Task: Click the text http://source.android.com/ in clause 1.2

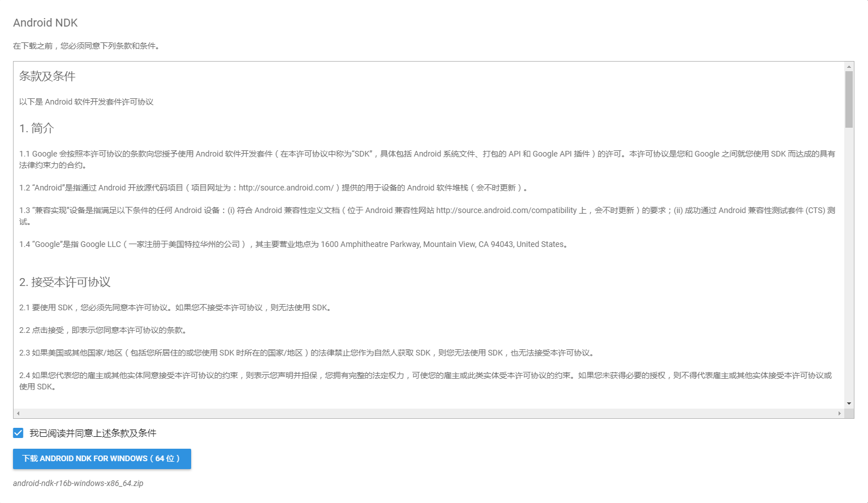Action: click(286, 188)
